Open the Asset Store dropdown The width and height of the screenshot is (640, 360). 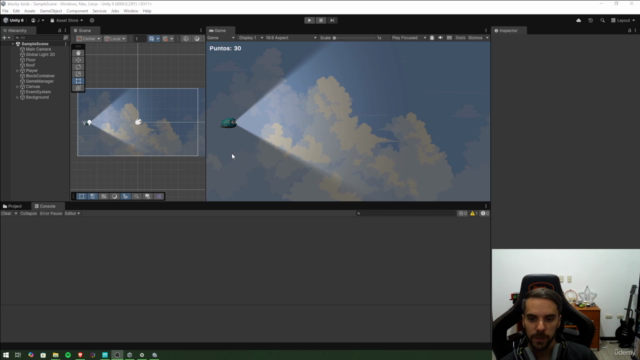point(67,20)
